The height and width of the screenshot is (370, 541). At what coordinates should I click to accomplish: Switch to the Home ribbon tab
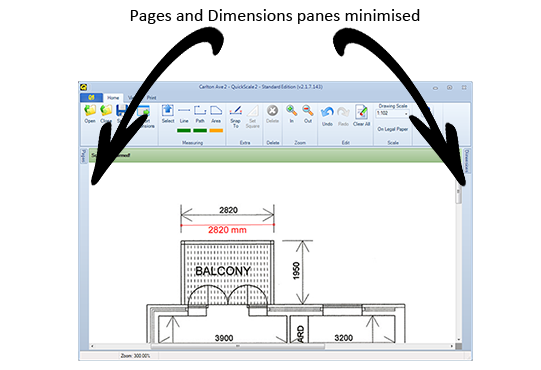(113, 98)
